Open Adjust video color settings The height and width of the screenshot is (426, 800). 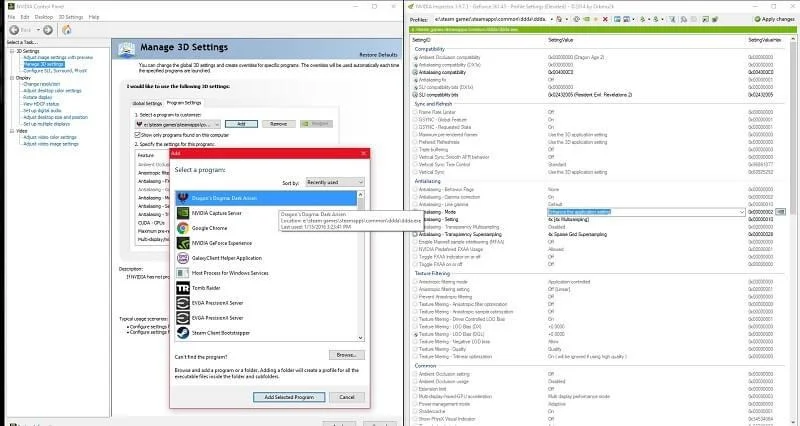point(49,137)
